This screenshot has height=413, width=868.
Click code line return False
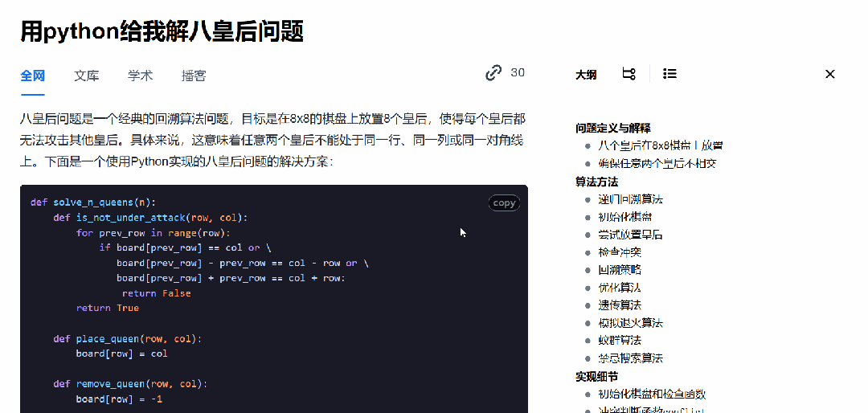click(x=156, y=293)
